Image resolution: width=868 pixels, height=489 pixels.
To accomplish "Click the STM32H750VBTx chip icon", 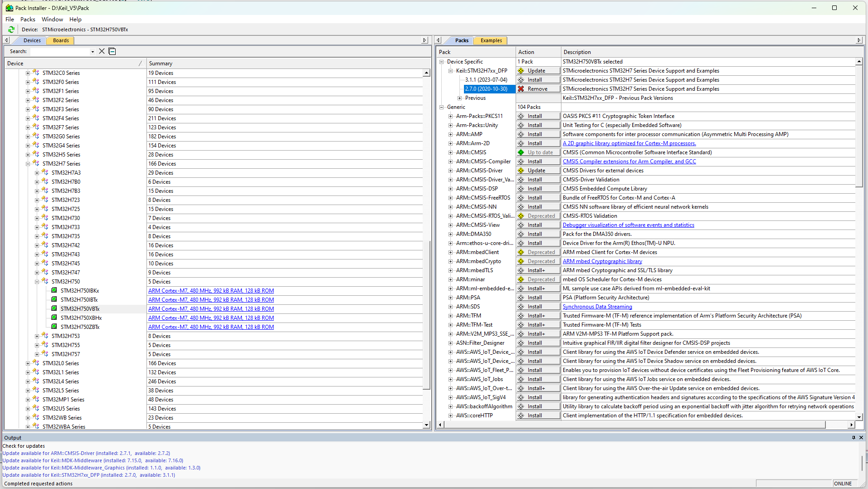I will point(54,308).
